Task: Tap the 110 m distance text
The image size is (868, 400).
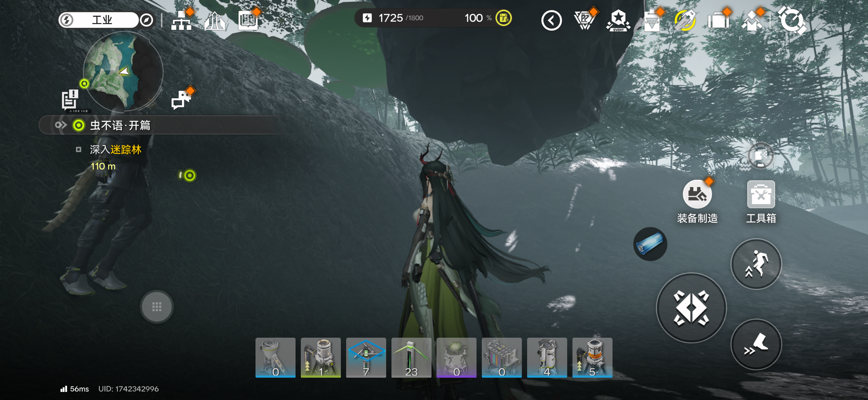Action: click(x=103, y=166)
